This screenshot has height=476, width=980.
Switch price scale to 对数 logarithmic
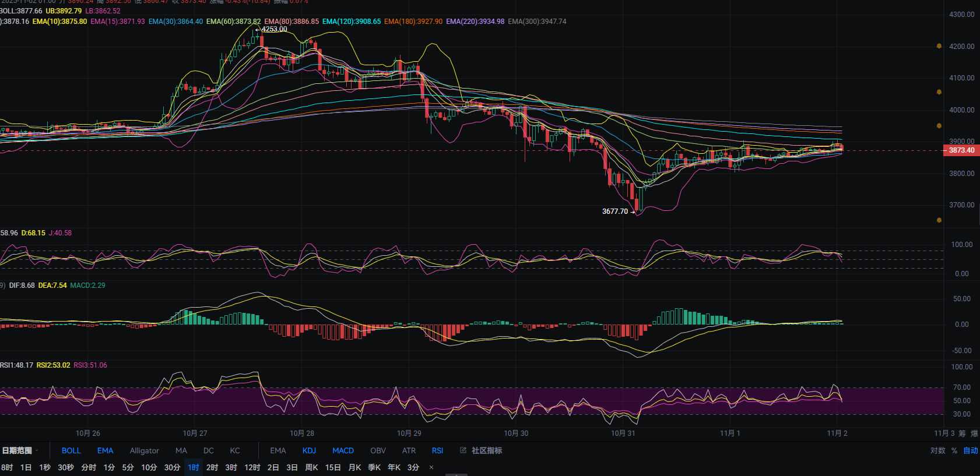coord(937,450)
